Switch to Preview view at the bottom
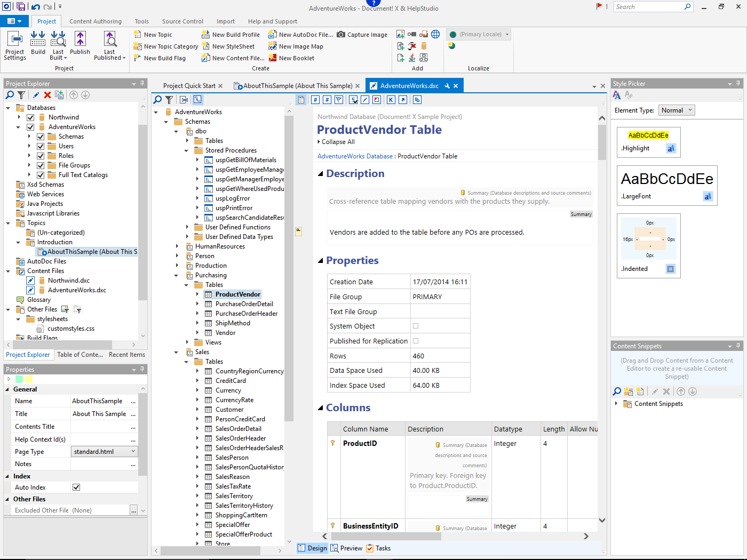 tap(346, 548)
